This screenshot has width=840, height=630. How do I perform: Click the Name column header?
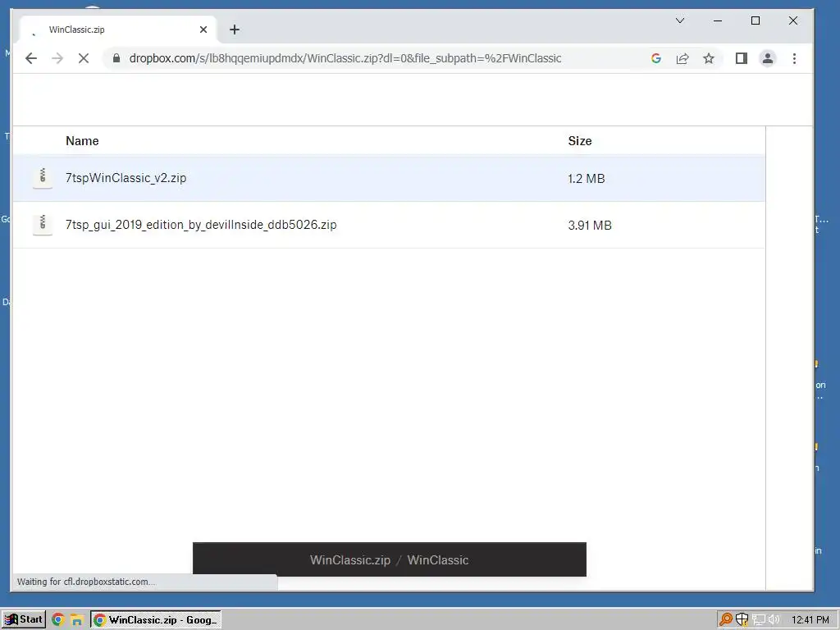[82, 141]
